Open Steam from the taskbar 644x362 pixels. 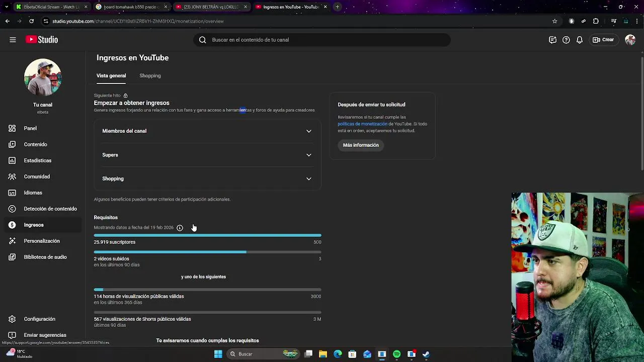[426, 354]
